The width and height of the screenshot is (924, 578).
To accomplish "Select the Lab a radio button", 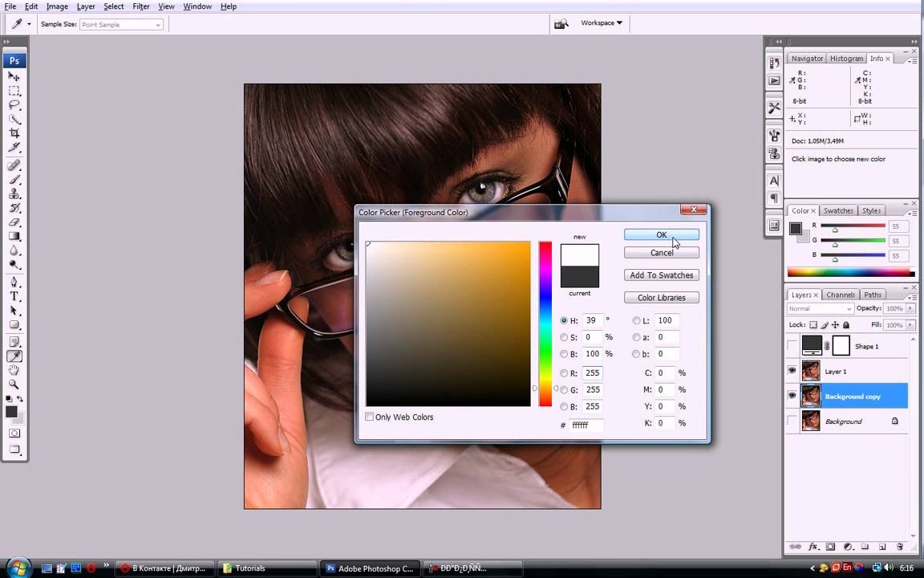I will [636, 337].
